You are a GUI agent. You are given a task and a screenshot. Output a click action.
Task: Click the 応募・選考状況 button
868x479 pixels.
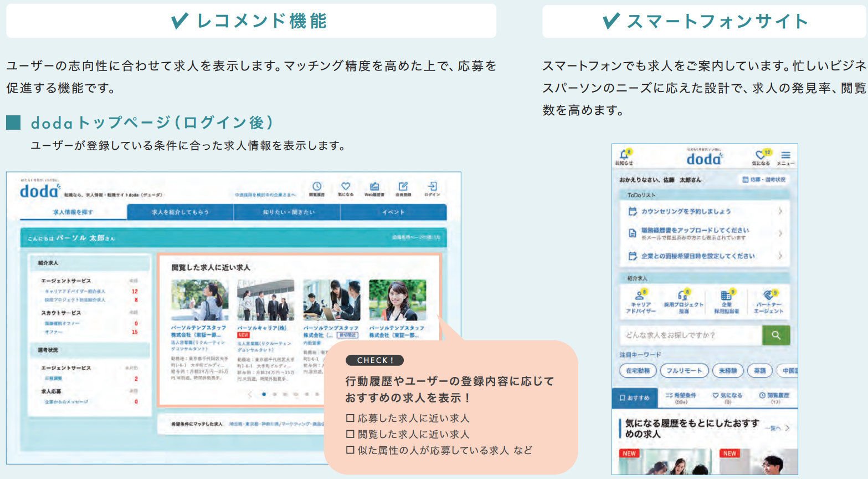[764, 180]
